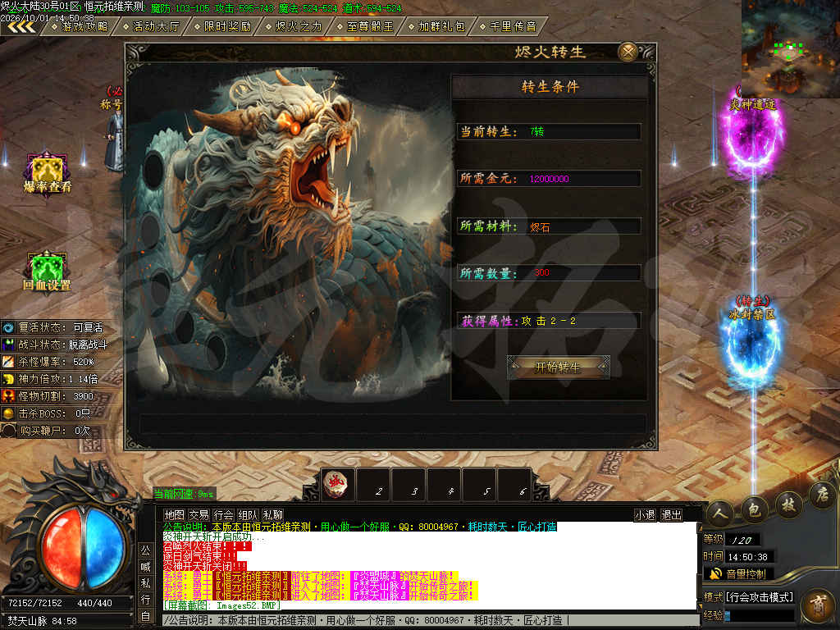Open the 行会 guild button
Viewport: 840px width, 630px height.
pos(223,515)
